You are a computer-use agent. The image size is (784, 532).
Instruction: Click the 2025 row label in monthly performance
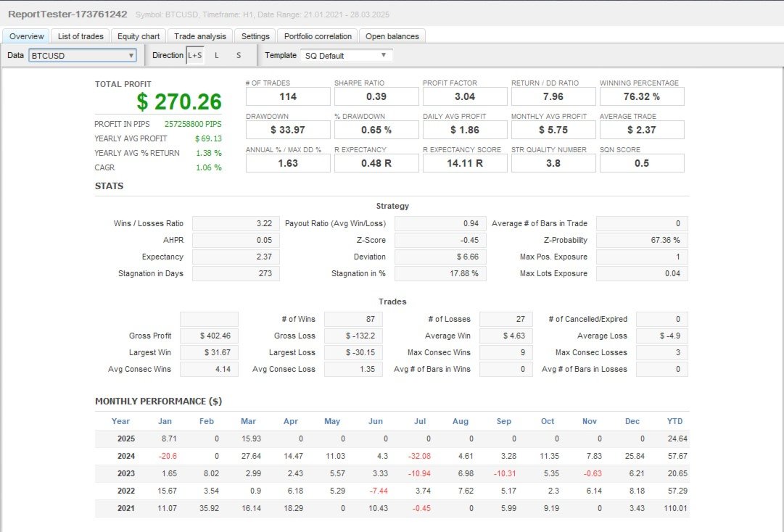pos(126,439)
